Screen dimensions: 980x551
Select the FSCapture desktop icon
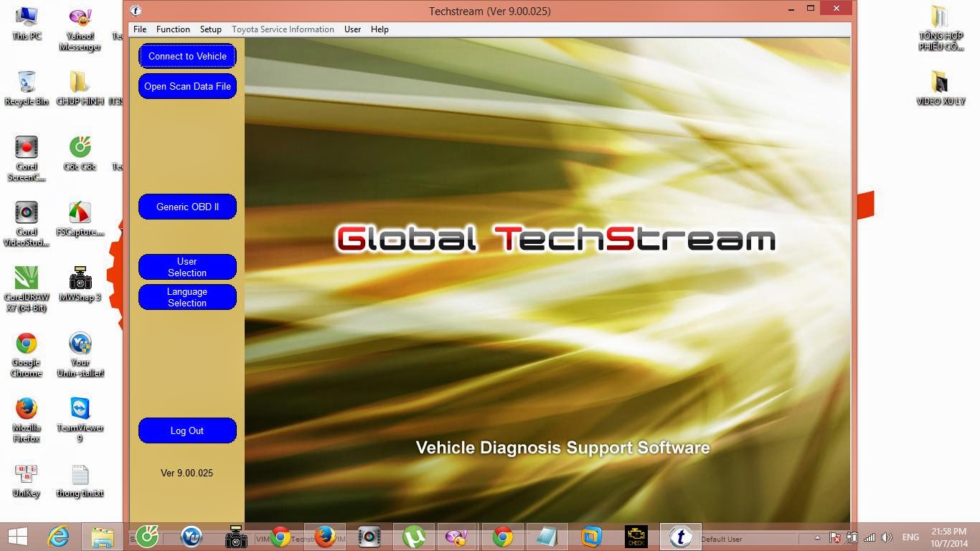80,219
